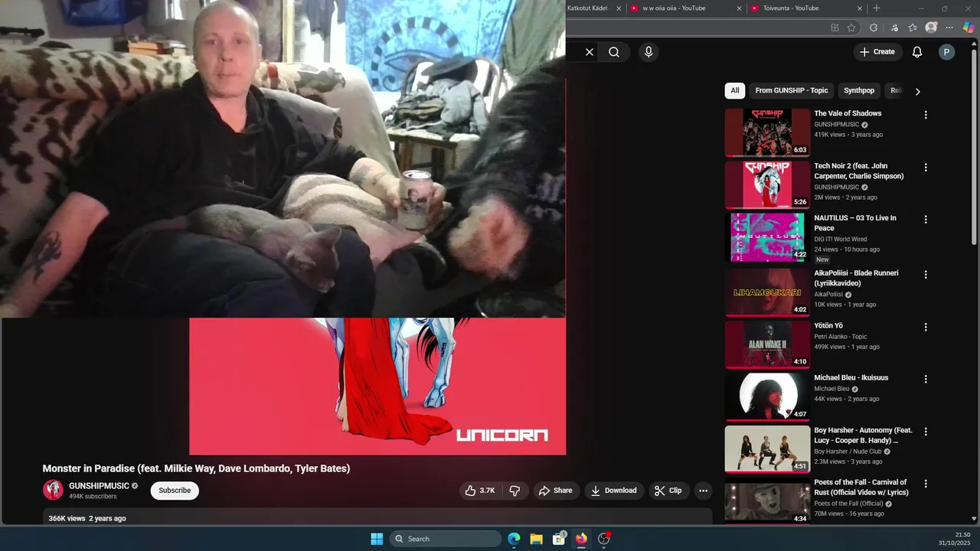Open the NAUTILUS To Live In Peace thumbnail
Viewport: 980px width, 551px height.
click(767, 237)
